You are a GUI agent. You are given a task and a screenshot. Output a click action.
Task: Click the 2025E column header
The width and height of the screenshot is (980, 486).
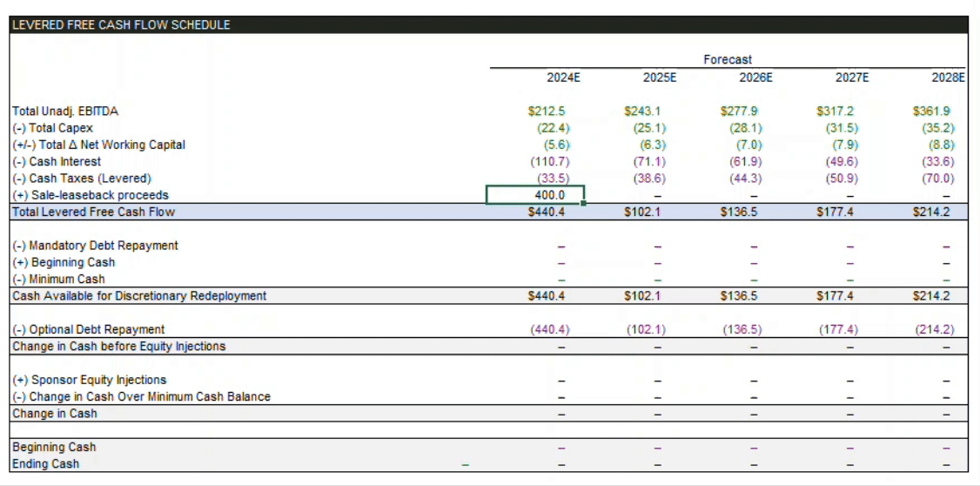click(x=660, y=78)
